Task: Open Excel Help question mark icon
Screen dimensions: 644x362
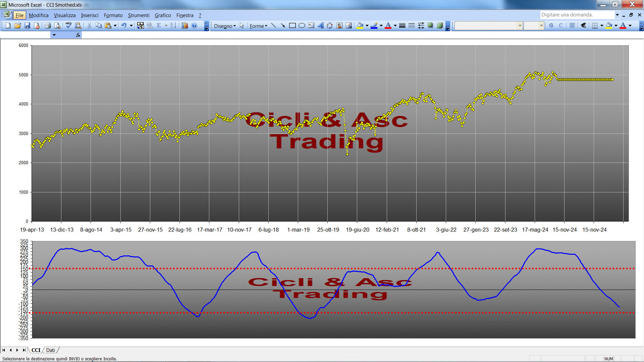Action: pyautogui.click(x=194, y=25)
